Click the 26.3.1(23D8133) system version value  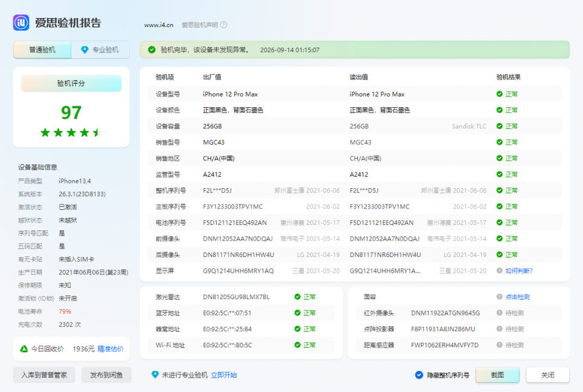coord(82,194)
